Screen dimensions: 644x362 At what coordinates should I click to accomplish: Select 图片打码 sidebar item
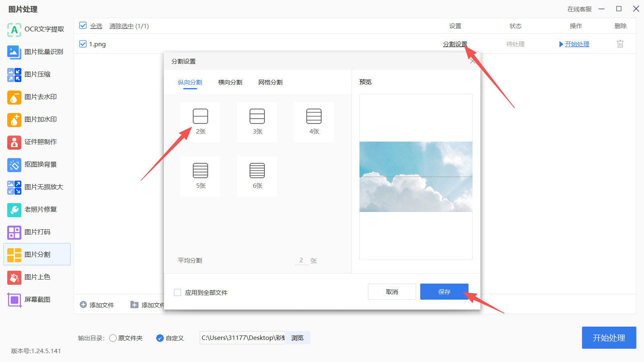[37, 232]
